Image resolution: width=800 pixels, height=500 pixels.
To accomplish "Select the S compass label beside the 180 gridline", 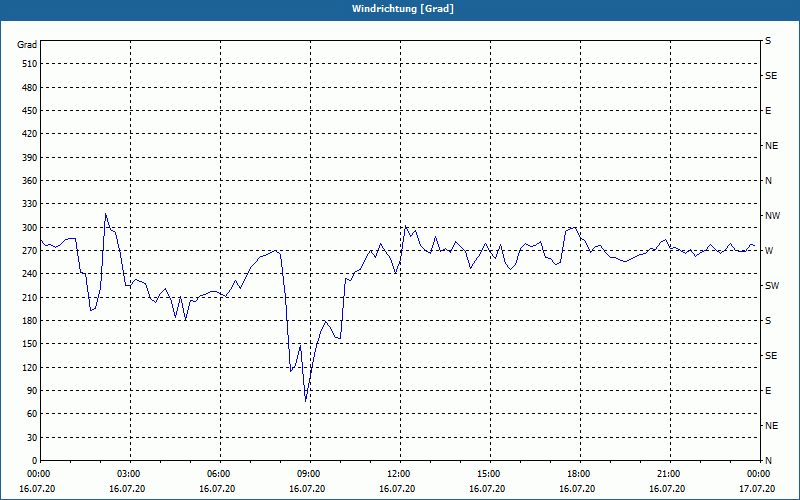I will click(768, 321).
